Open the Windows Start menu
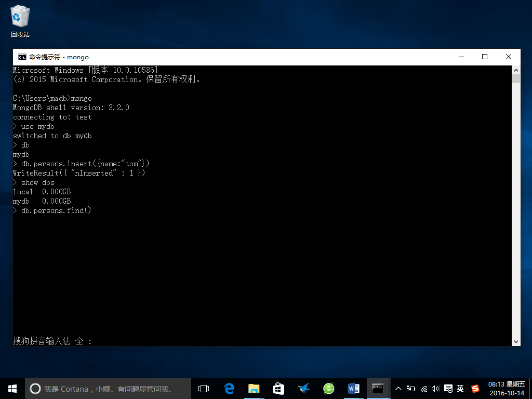 [12, 389]
